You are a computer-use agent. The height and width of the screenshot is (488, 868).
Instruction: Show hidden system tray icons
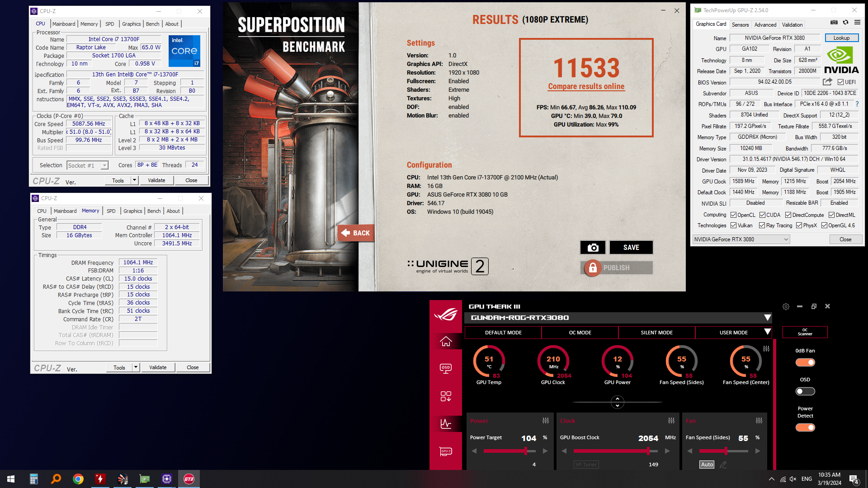[x=771, y=479]
